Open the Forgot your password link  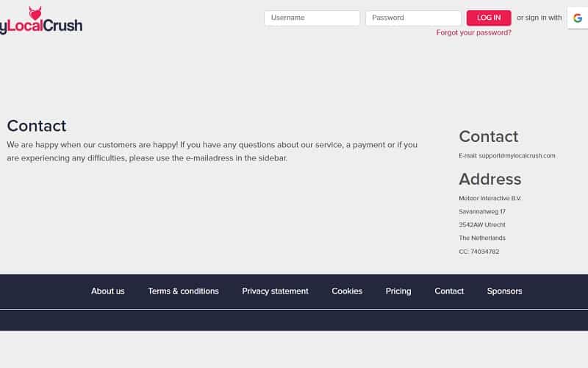(473, 32)
